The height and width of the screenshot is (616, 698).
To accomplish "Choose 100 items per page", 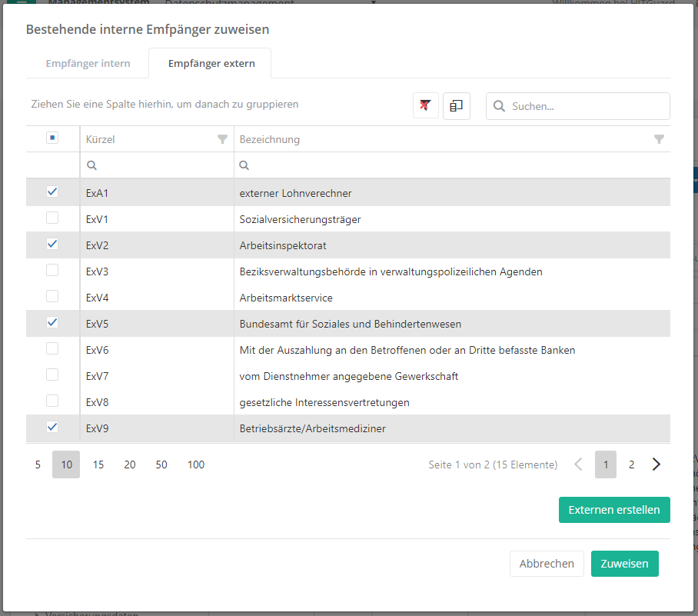I will coord(196,464).
